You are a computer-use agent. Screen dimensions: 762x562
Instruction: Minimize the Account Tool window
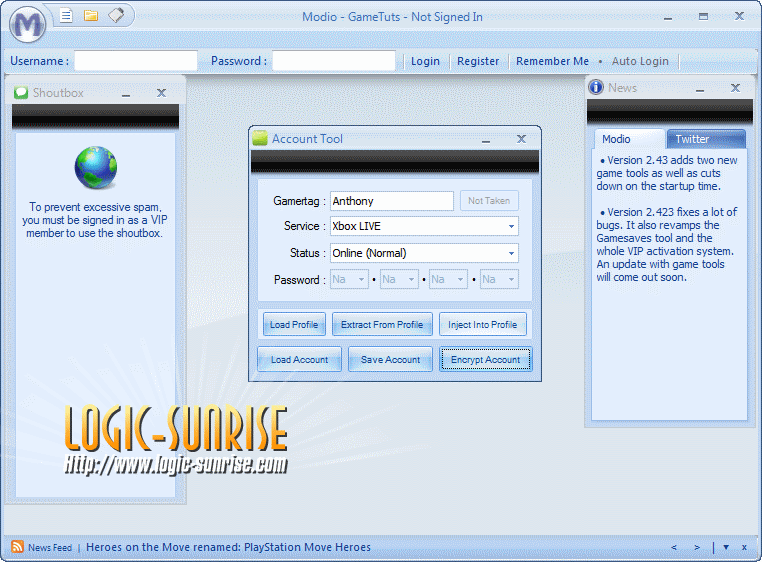[486, 140]
